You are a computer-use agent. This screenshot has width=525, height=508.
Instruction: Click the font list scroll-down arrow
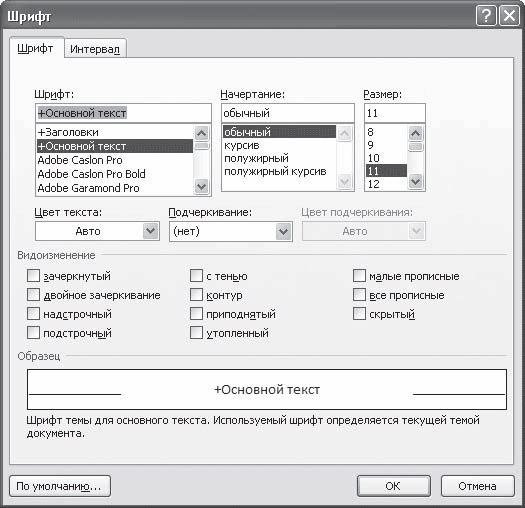click(201, 186)
